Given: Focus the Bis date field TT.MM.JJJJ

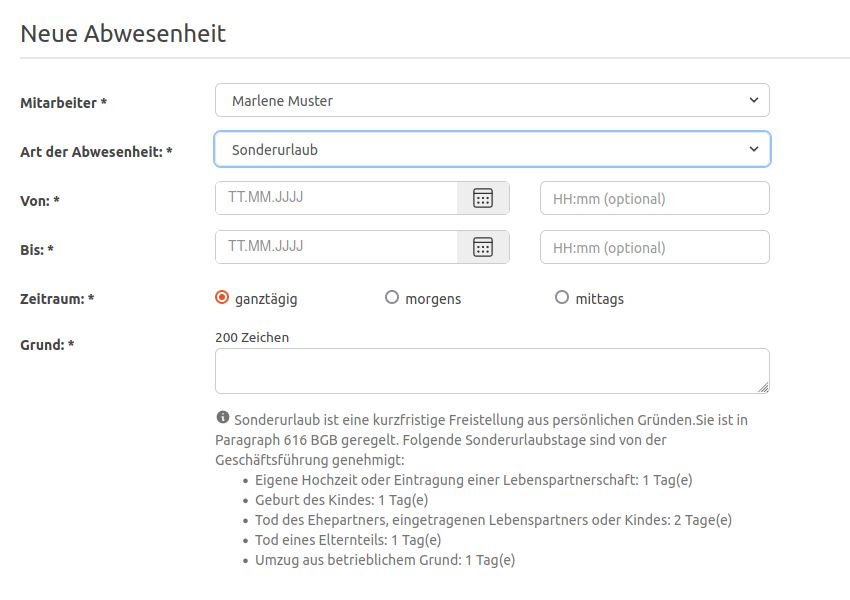Looking at the screenshot, I should pyautogui.click(x=336, y=247).
